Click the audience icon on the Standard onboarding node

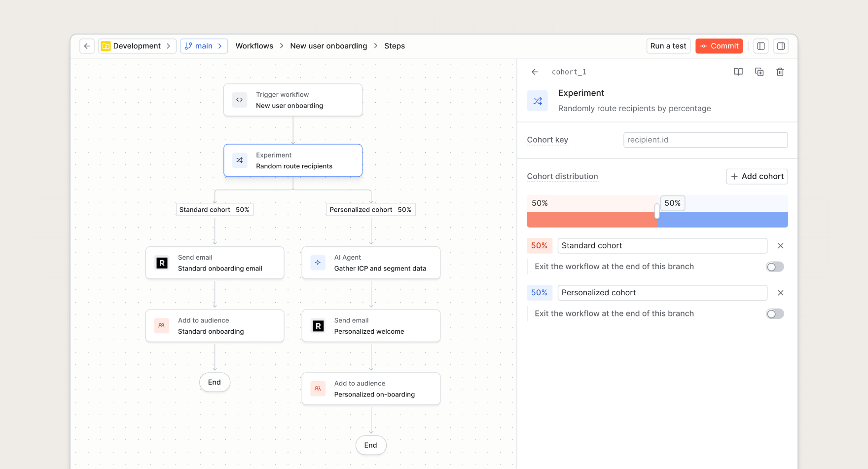[162, 326]
